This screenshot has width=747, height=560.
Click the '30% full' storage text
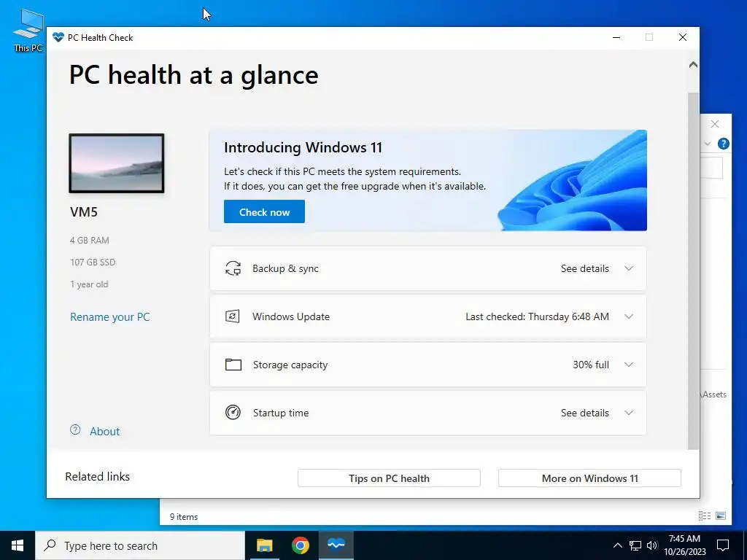click(x=591, y=365)
